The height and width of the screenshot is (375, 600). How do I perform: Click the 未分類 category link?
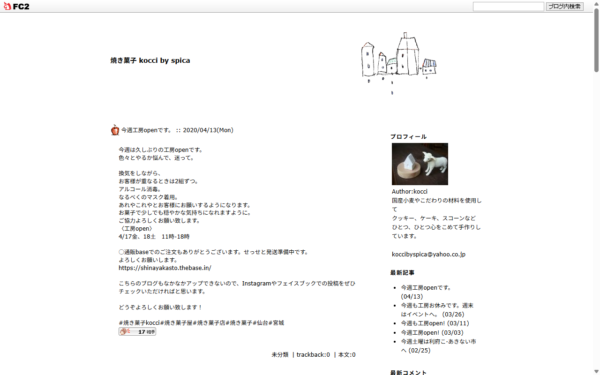point(280,355)
